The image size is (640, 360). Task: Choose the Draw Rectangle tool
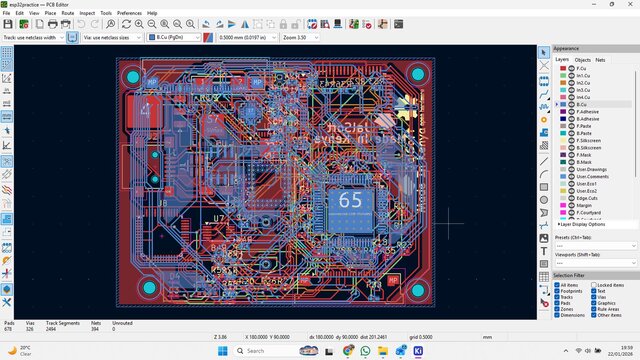pyautogui.click(x=544, y=187)
